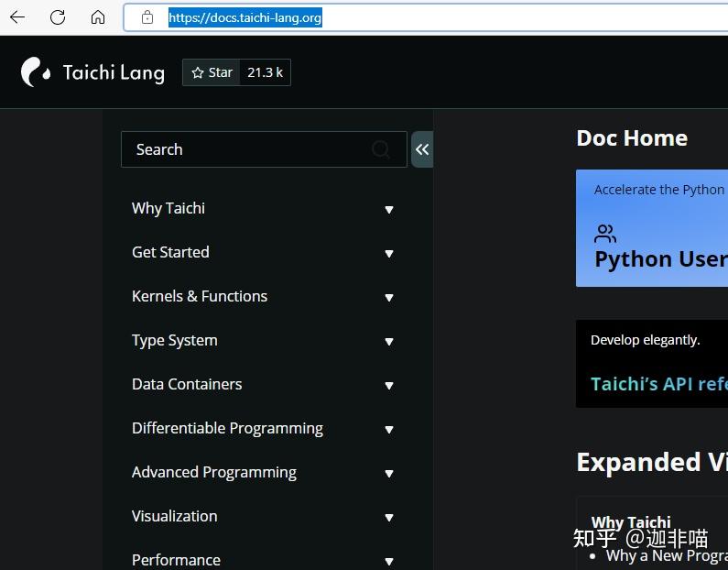This screenshot has width=728, height=570.
Task: Expand the Type System section arrow
Action: point(389,342)
